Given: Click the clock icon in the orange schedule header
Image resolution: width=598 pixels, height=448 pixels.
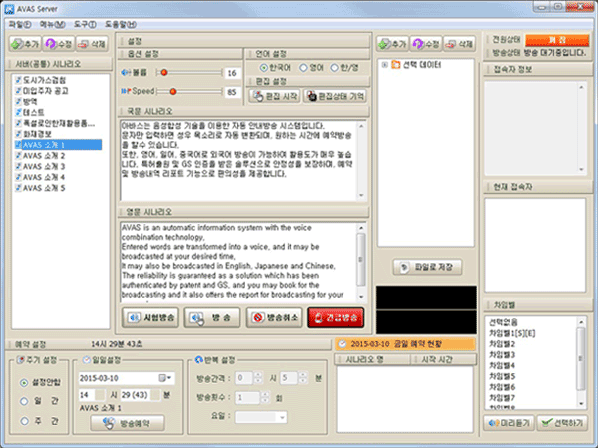Looking at the screenshot, I should (342, 344).
